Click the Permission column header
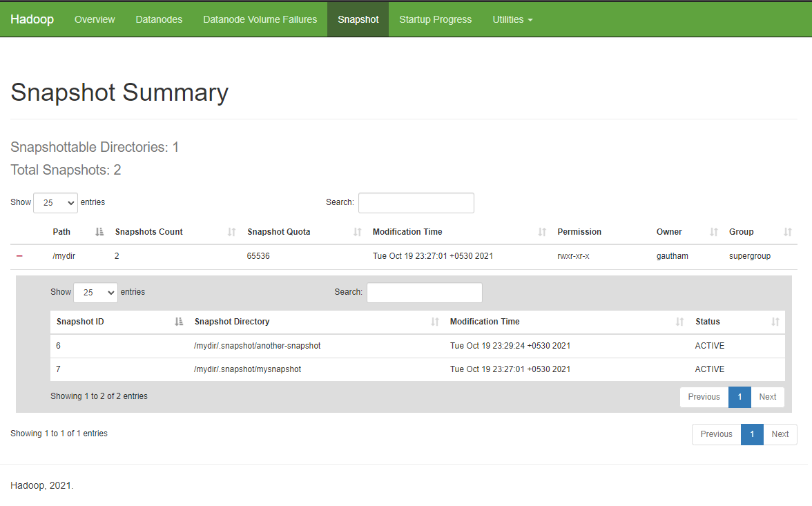The image size is (812, 506). click(x=579, y=232)
